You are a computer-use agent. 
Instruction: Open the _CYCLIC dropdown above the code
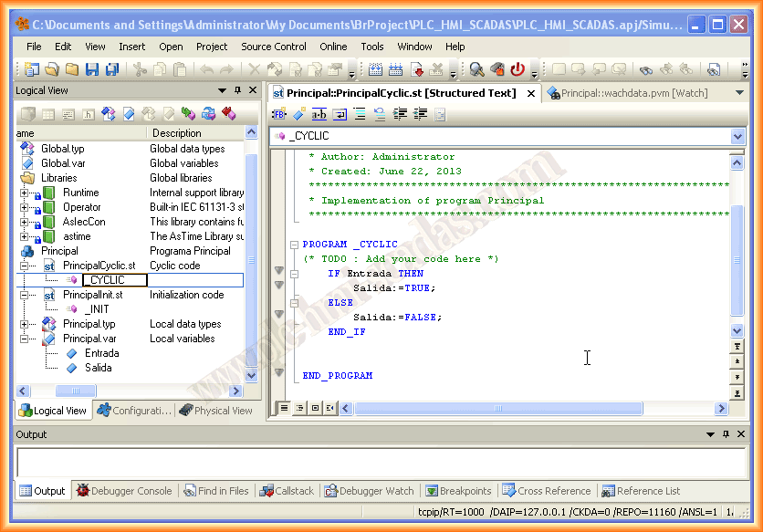[x=737, y=136]
